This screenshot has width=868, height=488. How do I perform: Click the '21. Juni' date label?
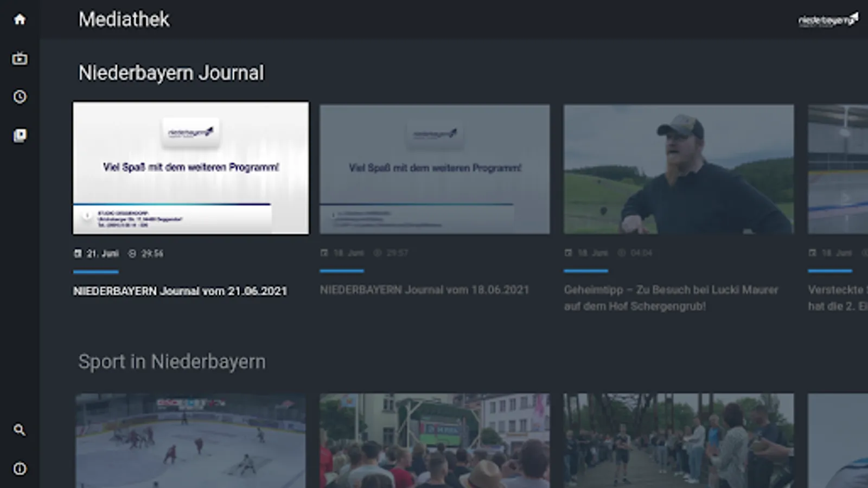point(103,253)
